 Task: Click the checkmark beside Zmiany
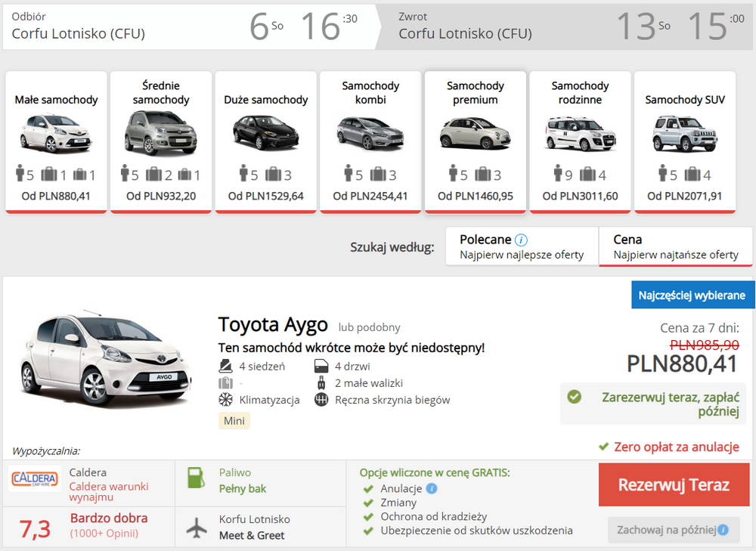click(x=368, y=503)
